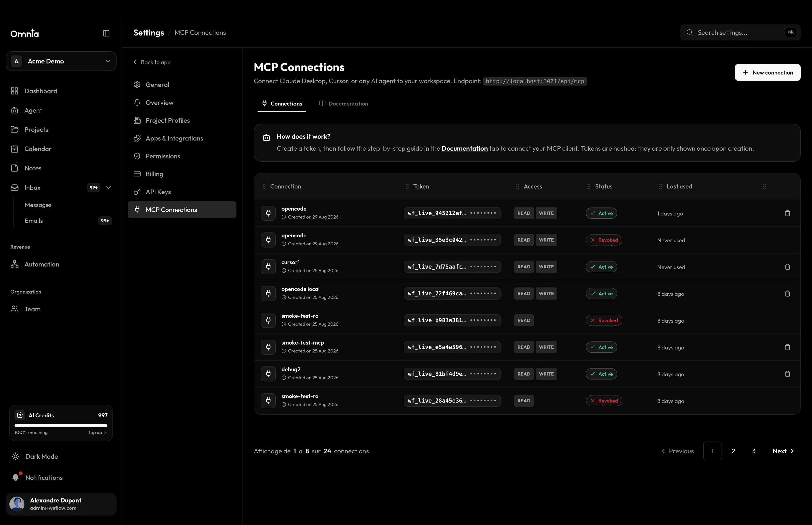Switch to the Documentation tab
812x525 pixels.
pyautogui.click(x=344, y=103)
